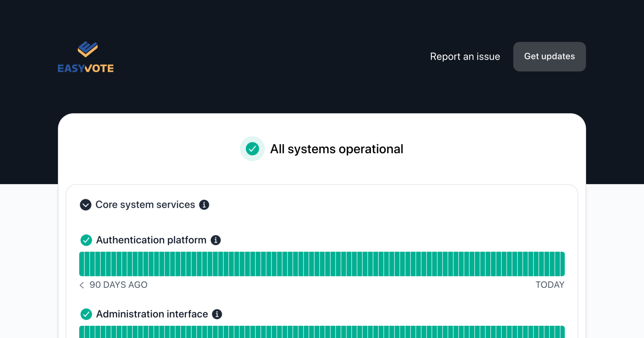Click the Authentication platform green status checkmark
644x338 pixels.
click(x=86, y=240)
